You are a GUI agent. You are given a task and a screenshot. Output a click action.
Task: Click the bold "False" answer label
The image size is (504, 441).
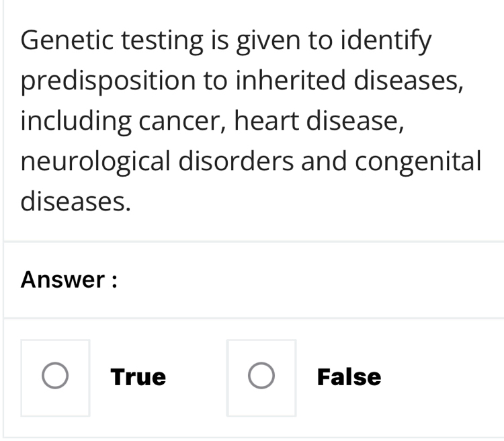[x=349, y=377]
